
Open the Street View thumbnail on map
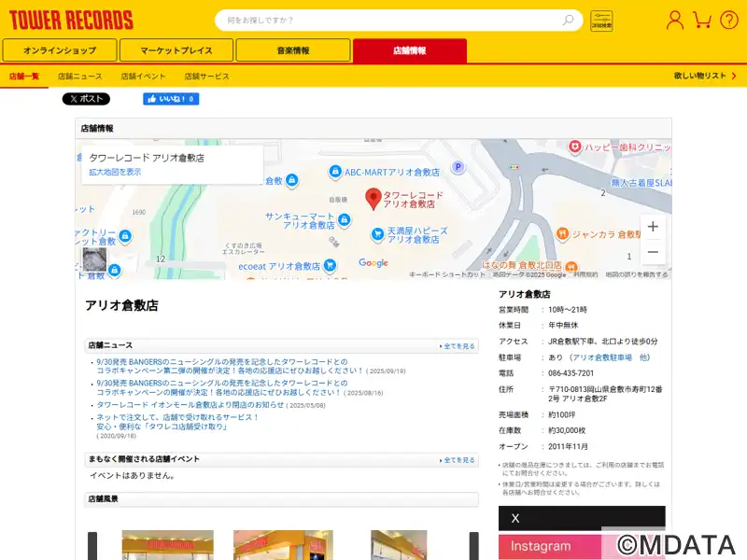[x=94, y=259]
